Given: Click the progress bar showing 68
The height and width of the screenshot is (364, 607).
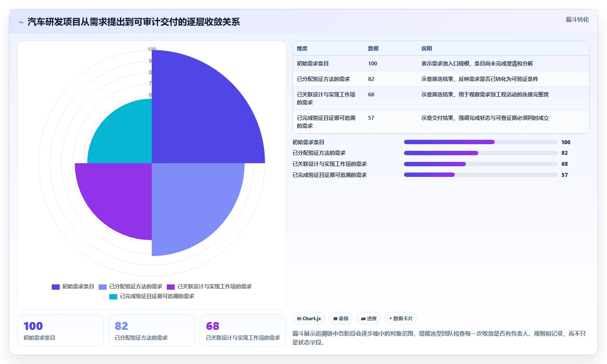Looking at the screenshot, I should (x=480, y=164).
